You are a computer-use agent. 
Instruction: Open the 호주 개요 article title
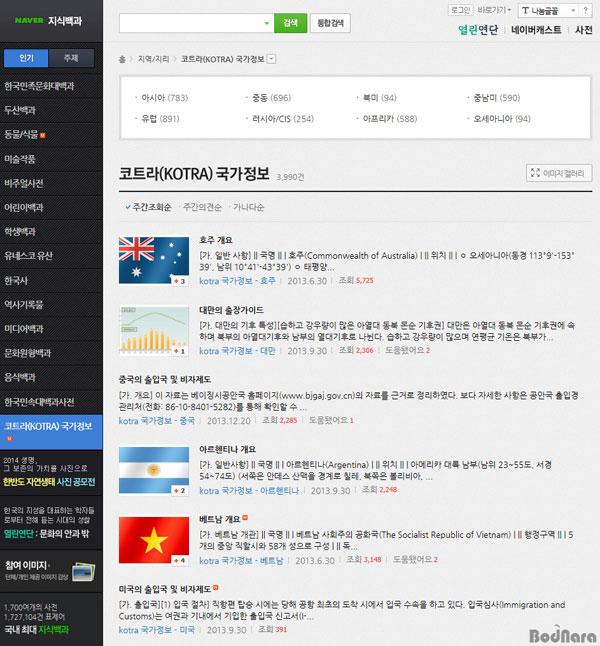tap(216, 240)
